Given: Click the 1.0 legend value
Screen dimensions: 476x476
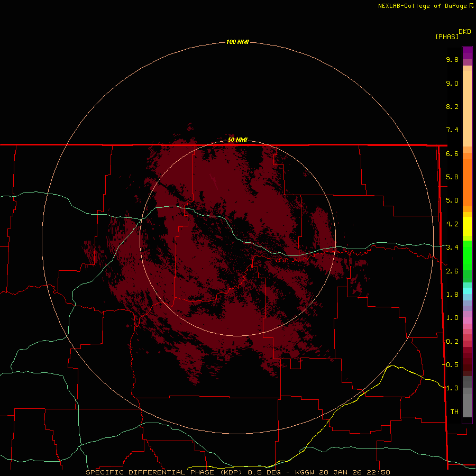Looking at the screenshot, I should [452, 318].
